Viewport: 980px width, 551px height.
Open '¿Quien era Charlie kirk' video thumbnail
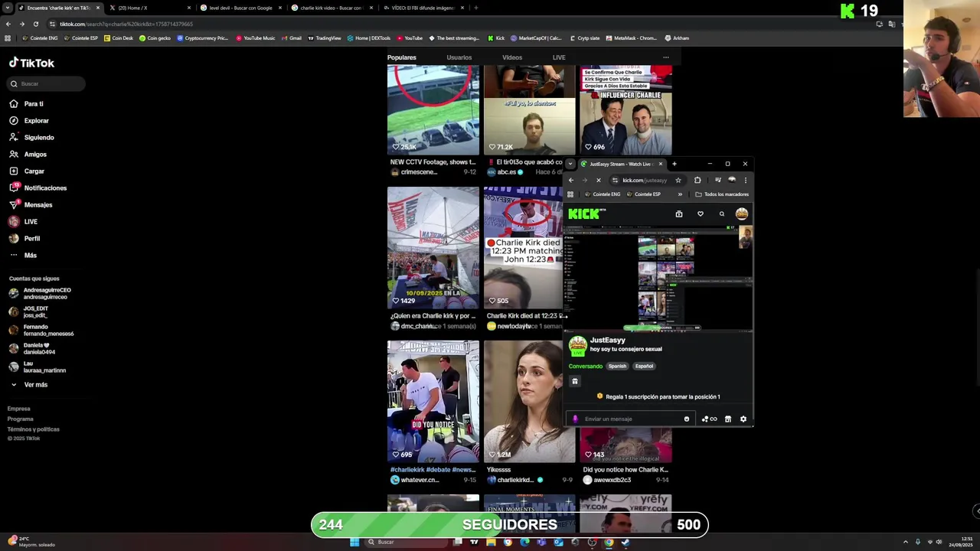[x=433, y=248]
